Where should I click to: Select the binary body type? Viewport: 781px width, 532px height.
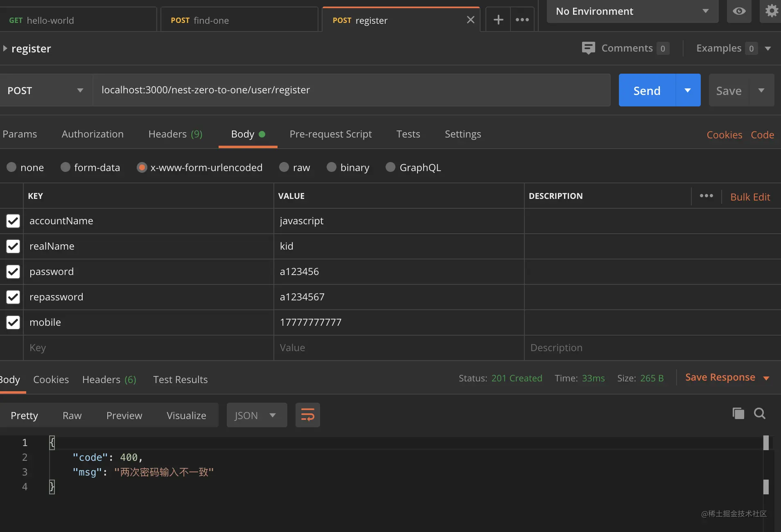click(332, 167)
